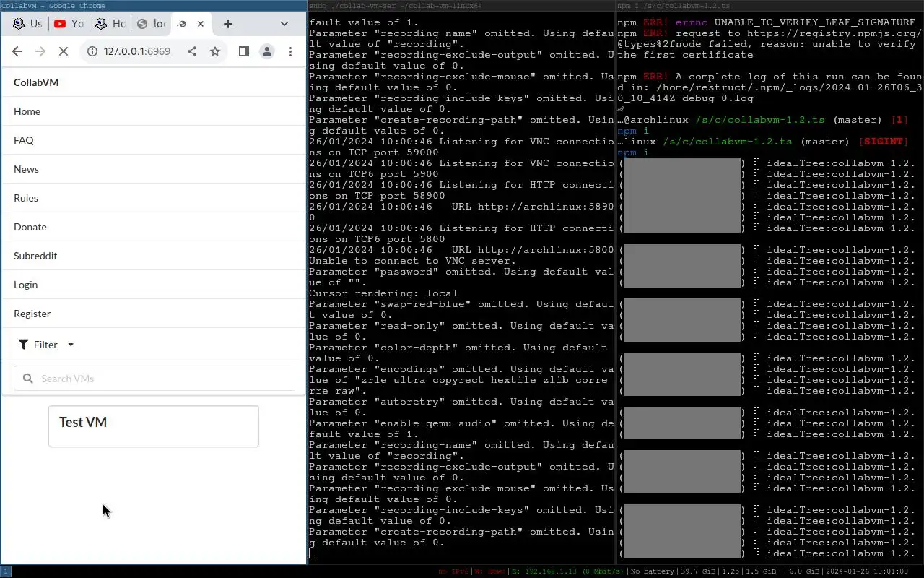Open the Rules page
The width and height of the screenshot is (924, 578).
click(x=154, y=198)
